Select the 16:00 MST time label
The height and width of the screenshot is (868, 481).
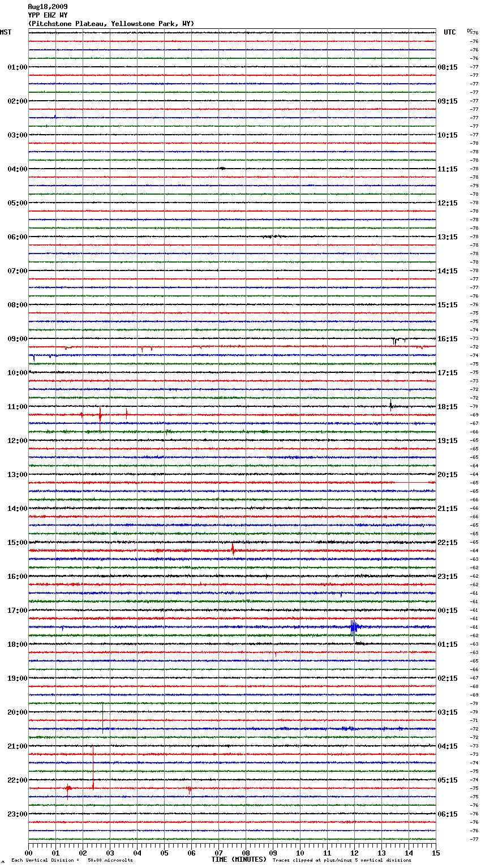click(x=17, y=577)
